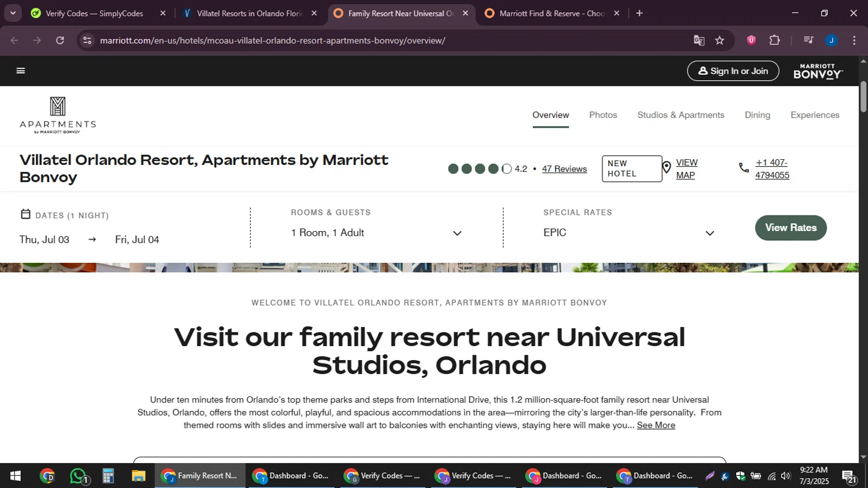Viewport: 868px width, 488px height.
Task: Open the Windows Start menu
Action: (16, 476)
